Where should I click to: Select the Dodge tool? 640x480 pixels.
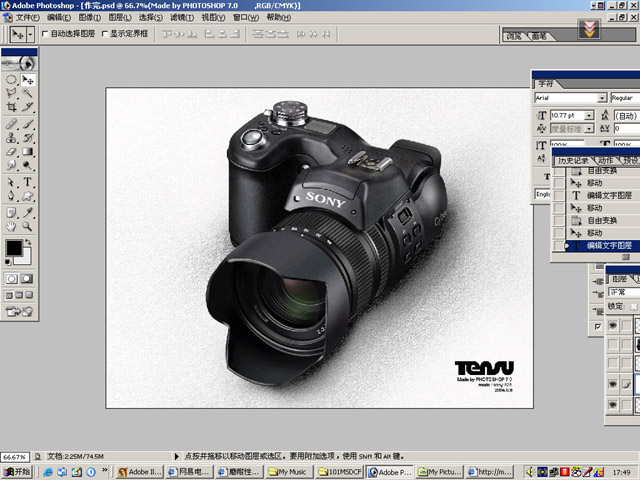27,165
